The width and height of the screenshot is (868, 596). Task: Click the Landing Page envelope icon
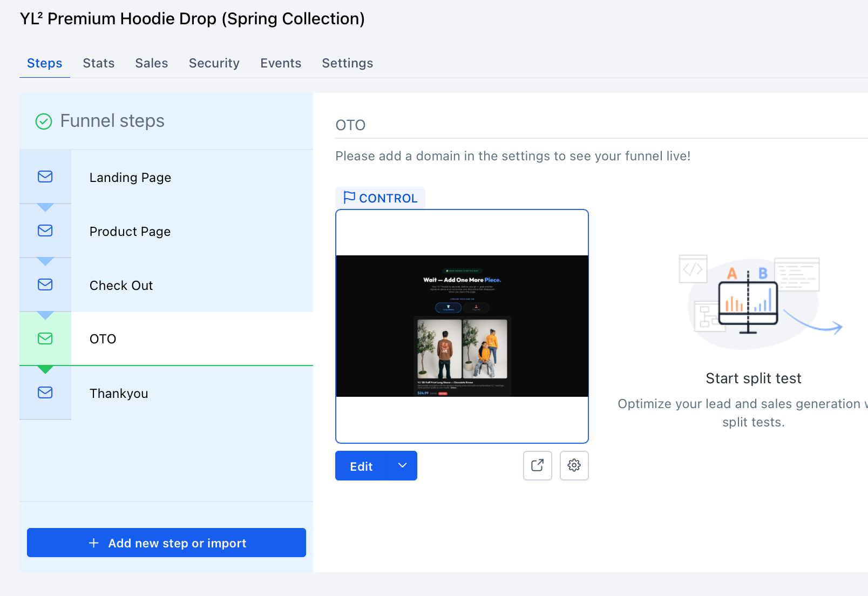[45, 177]
